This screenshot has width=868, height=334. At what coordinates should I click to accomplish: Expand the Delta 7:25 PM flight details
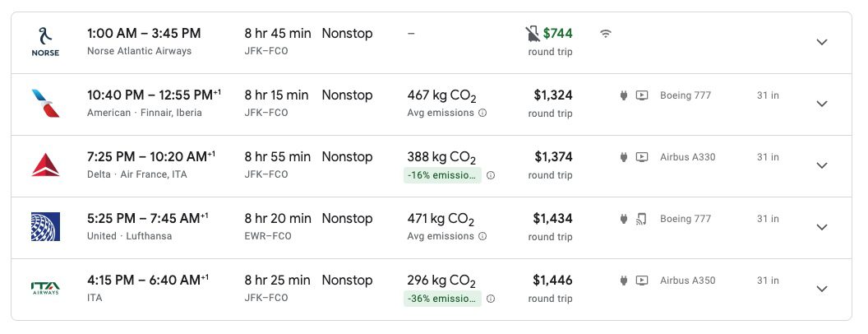click(821, 165)
